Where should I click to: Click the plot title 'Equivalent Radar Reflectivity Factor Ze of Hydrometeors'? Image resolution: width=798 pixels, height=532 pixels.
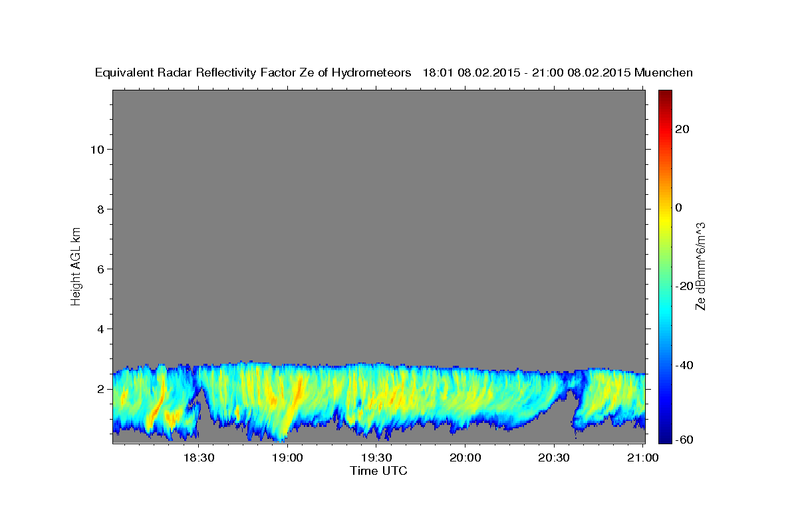pyautogui.click(x=253, y=73)
